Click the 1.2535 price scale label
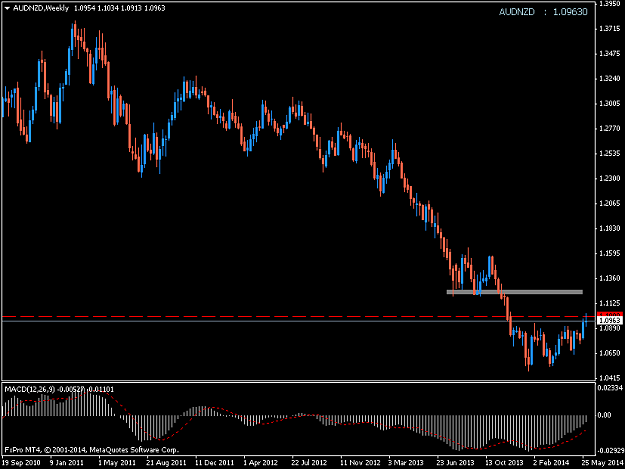 coord(610,153)
